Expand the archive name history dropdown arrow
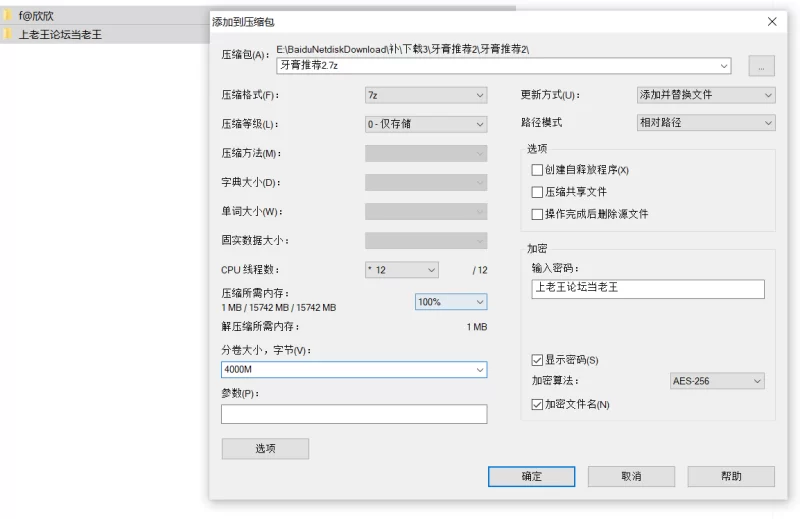The image size is (800, 519). point(724,65)
